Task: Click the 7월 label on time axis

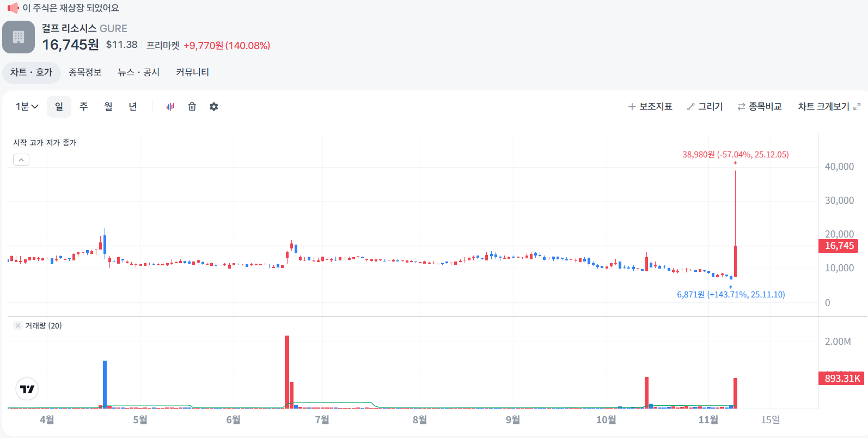Action: (x=322, y=419)
